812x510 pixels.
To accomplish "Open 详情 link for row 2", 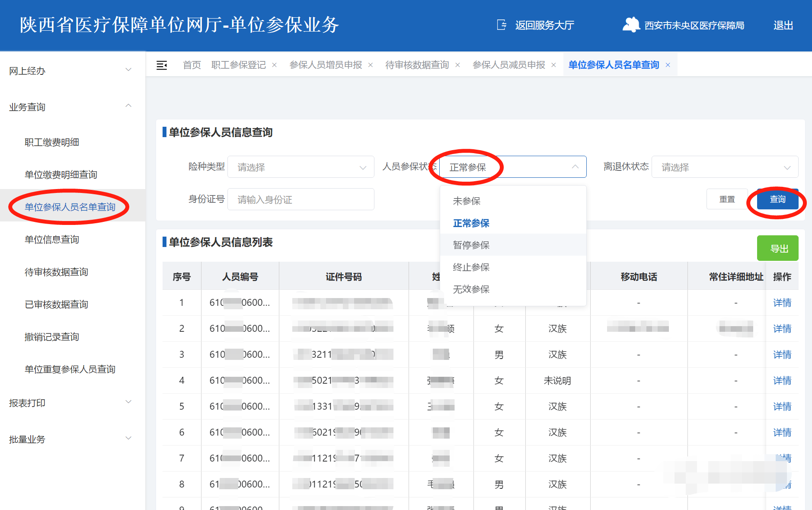I will click(782, 329).
